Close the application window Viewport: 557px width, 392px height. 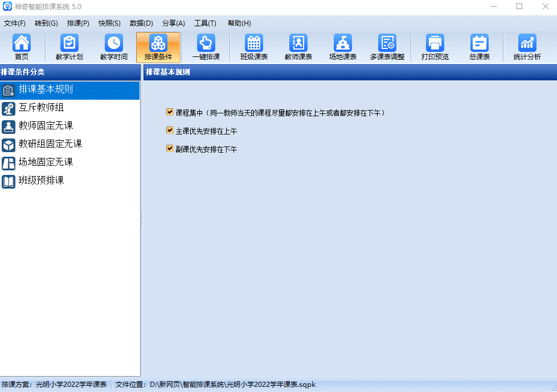coord(545,6)
